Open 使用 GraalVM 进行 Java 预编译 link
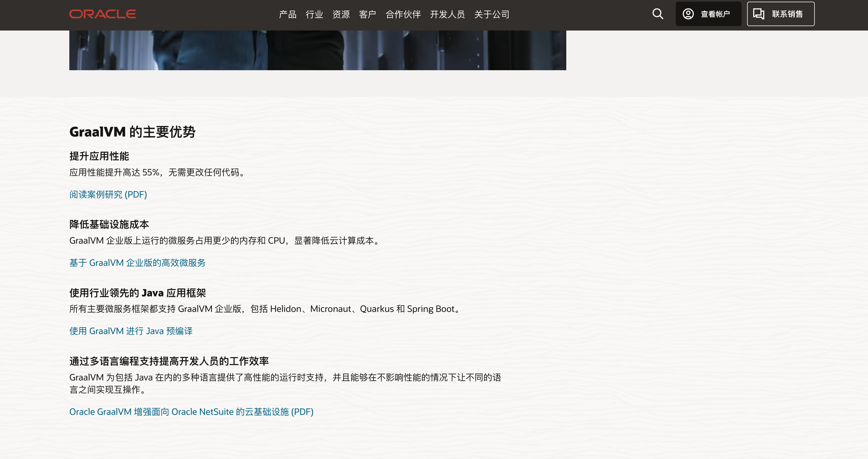Image resolution: width=868 pixels, height=459 pixels. tap(131, 331)
